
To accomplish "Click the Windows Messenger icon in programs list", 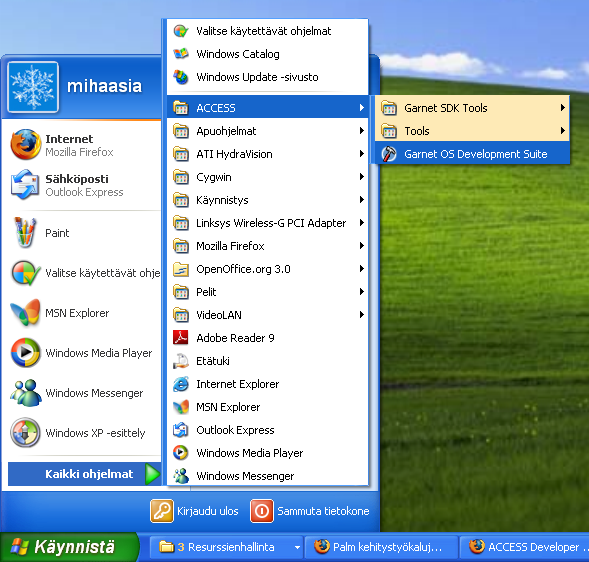I will pyautogui.click(x=181, y=476).
